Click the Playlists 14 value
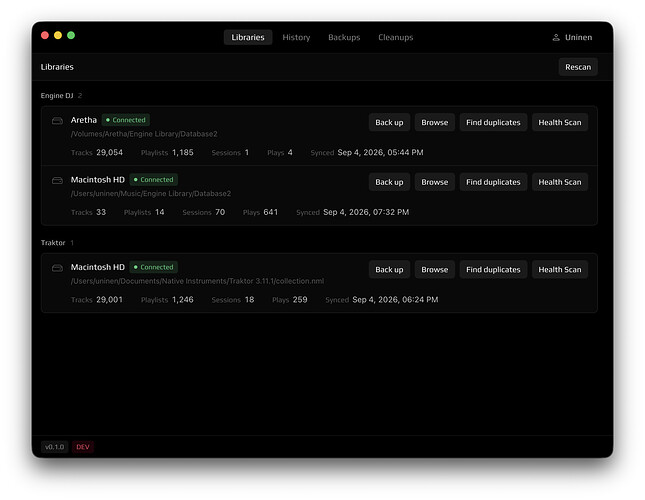Screen dimensions: 645x500 pyautogui.click(x=160, y=212)
